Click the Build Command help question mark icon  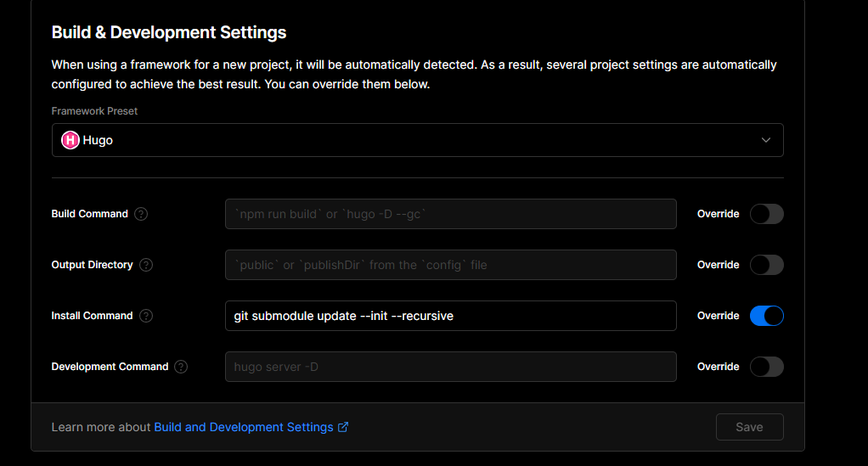[141, 214]
